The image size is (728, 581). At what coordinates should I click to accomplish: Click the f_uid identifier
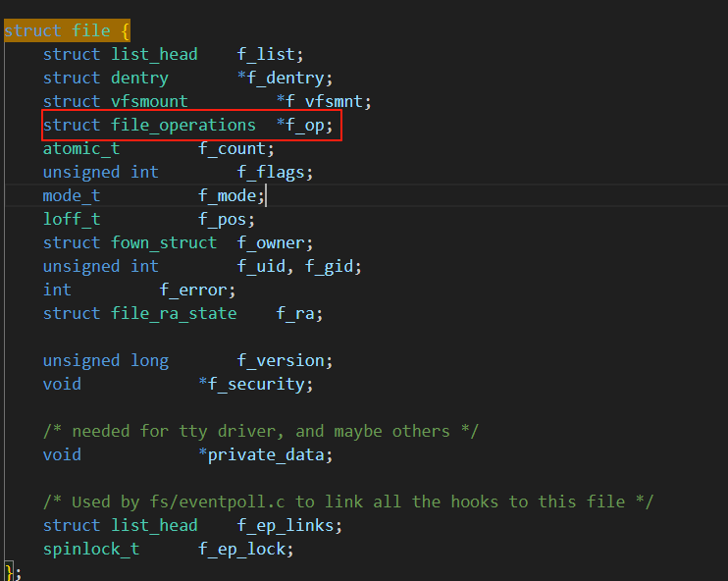click(x=261, y=267)
